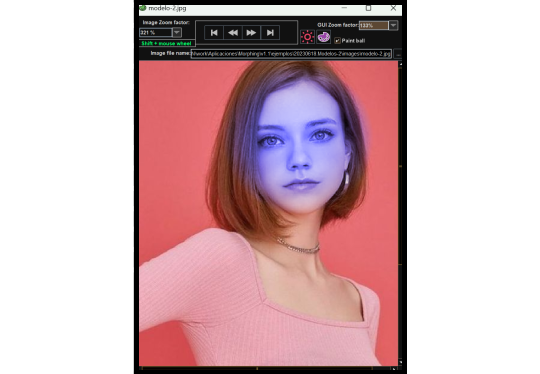
Task: Click inside the Image file name path field
Action: pos(291,54)
